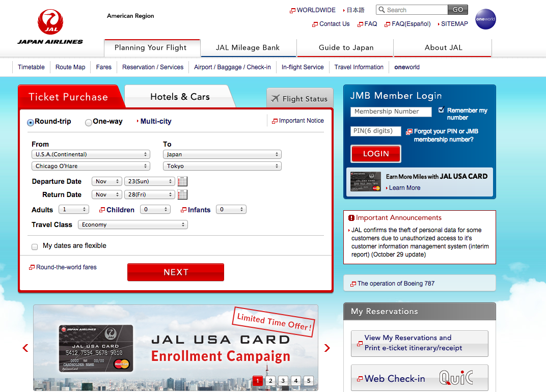
Task: Jump to carousel slide 4
Action: [x=296, y=380]
